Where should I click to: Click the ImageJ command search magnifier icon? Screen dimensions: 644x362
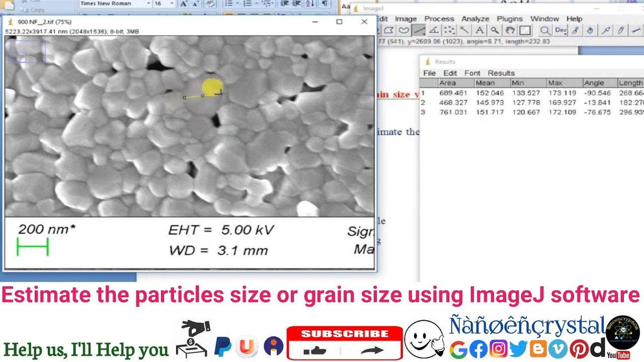pyautogui.click(x=545, y=30)
